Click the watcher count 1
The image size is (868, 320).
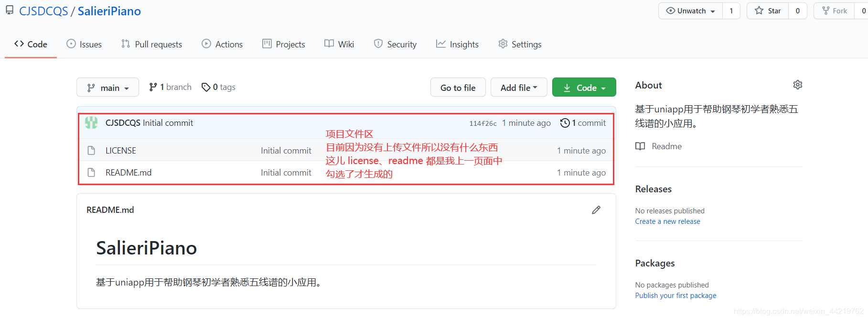731,11
